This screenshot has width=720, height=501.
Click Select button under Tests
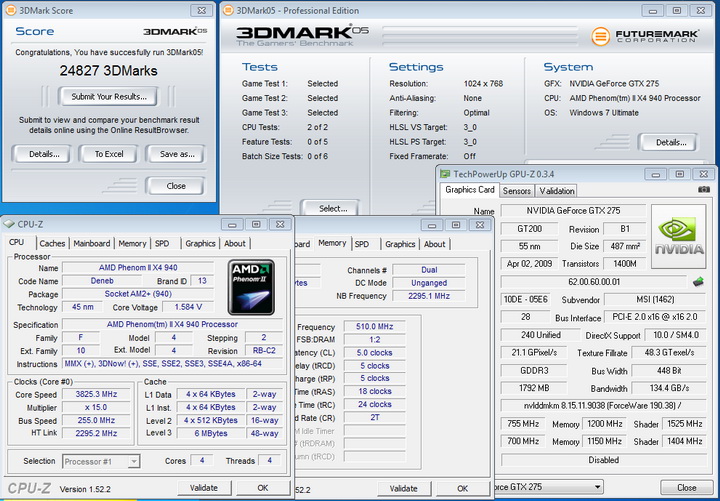point(332,208)
